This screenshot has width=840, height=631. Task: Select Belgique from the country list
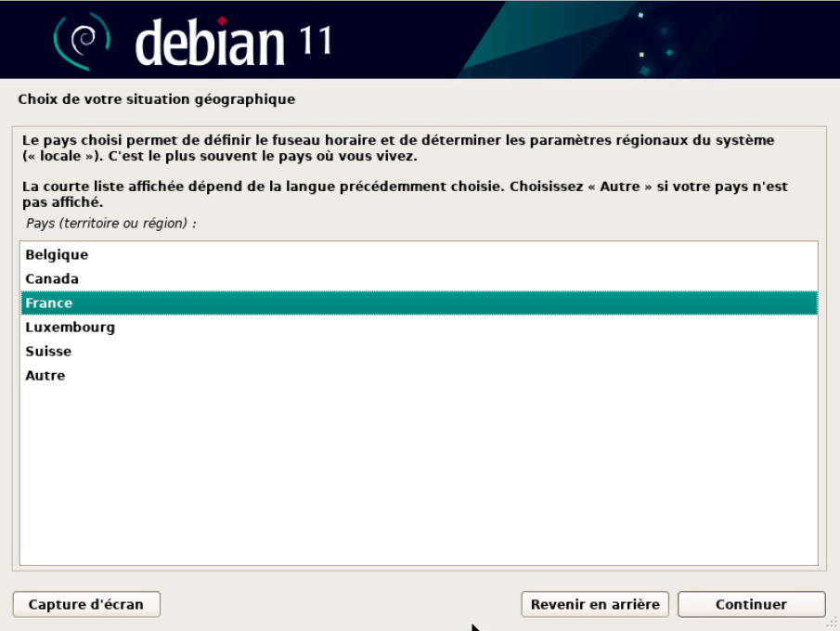tap(57, 254)
